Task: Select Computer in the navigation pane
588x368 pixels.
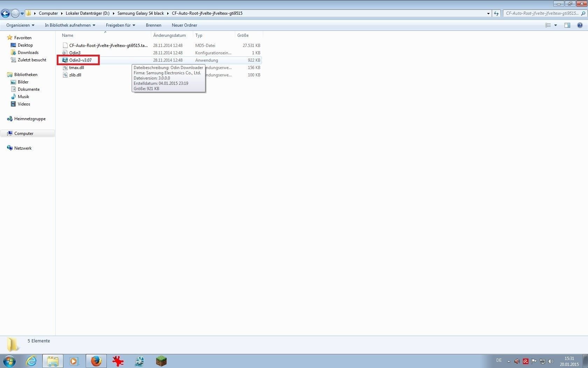Action: tap(24, 134)
